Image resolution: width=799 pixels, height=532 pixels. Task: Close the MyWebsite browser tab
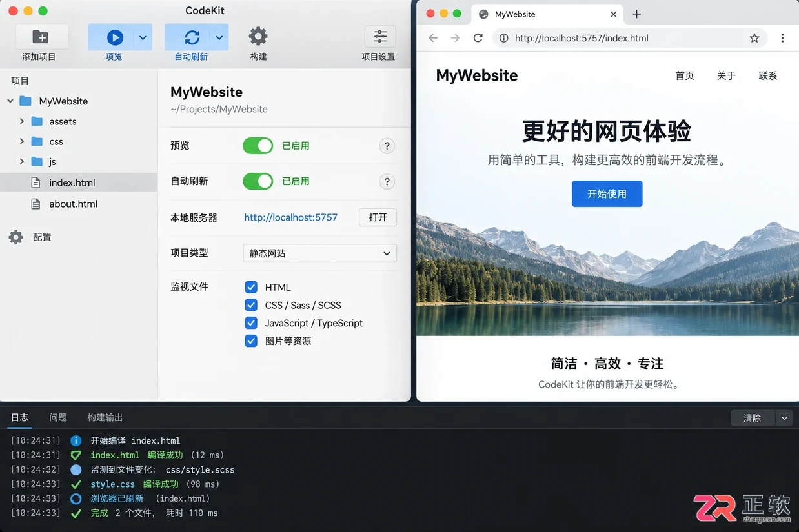(613, 14)
